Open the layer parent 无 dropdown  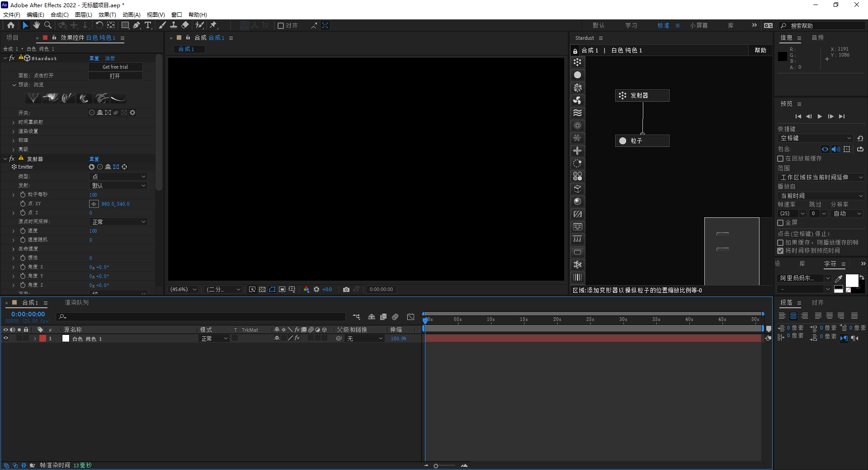click(365, 338)
